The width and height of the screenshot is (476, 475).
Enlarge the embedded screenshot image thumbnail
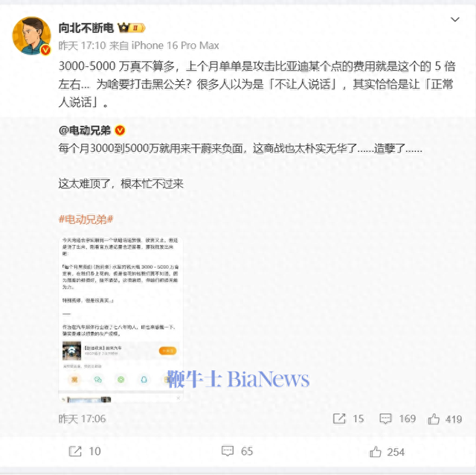pos(120,319)
